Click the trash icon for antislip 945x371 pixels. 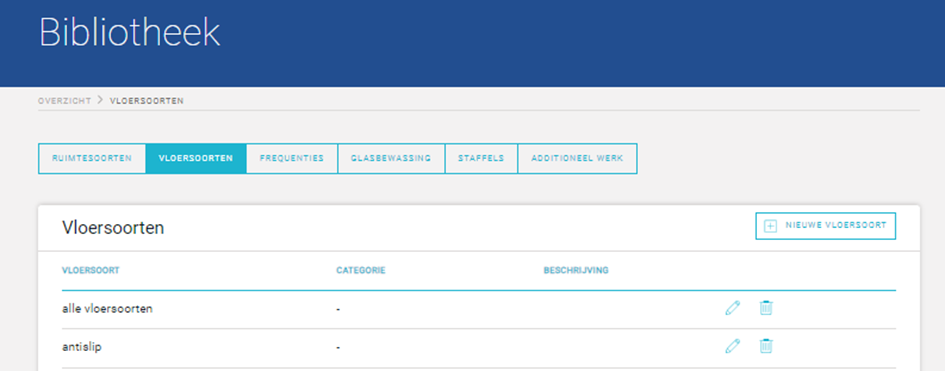point(765,346)
